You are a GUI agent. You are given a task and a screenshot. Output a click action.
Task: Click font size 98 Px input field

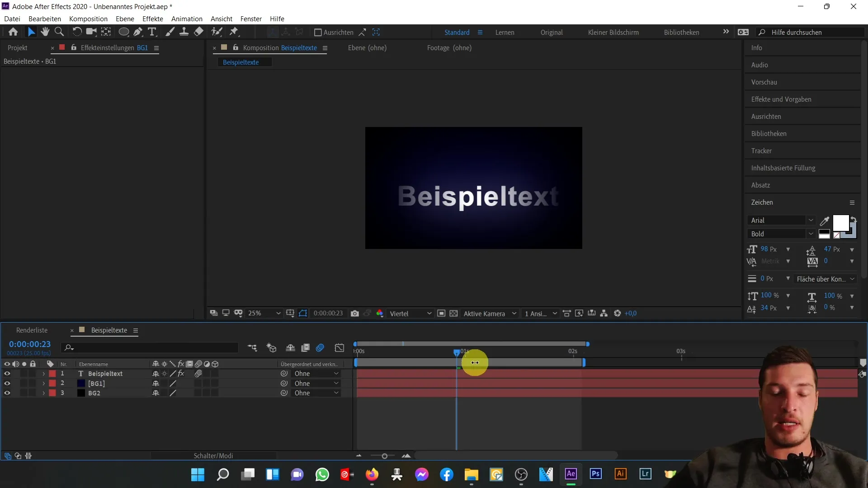pos(769,249)
